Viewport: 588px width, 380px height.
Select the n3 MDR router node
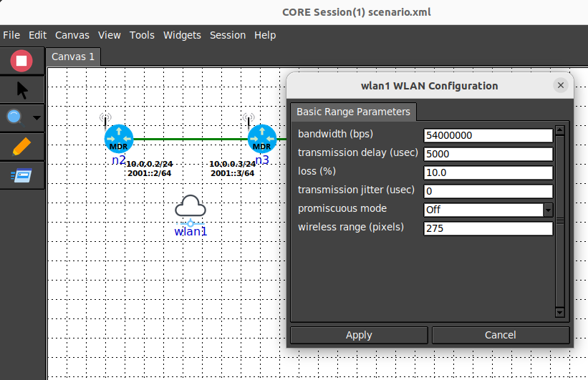coord(261,139)
